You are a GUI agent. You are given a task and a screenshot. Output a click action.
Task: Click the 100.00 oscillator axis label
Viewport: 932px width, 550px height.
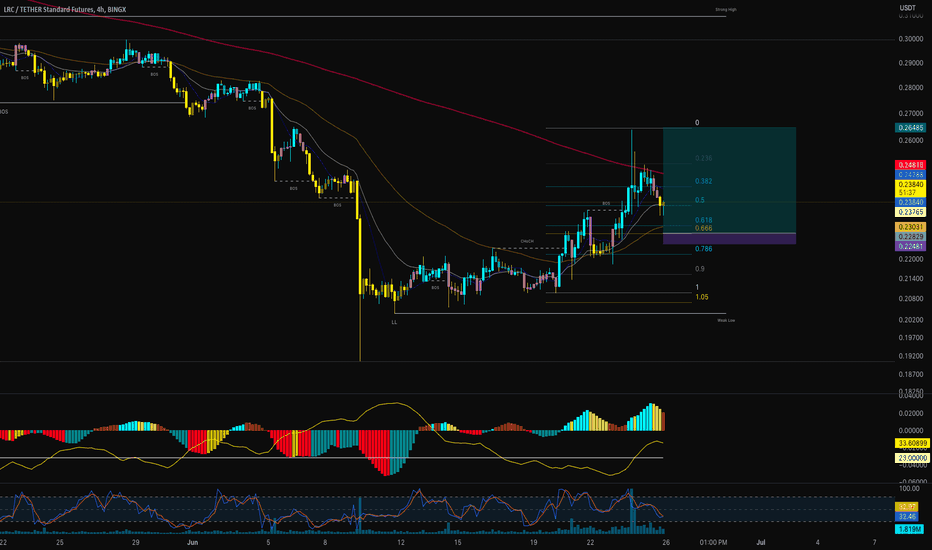coord(909,488)
